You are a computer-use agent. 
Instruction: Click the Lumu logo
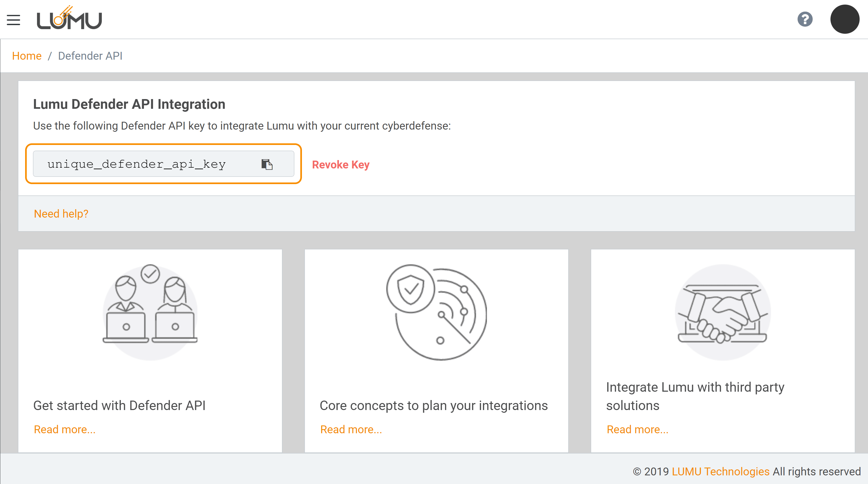point(69,19)
